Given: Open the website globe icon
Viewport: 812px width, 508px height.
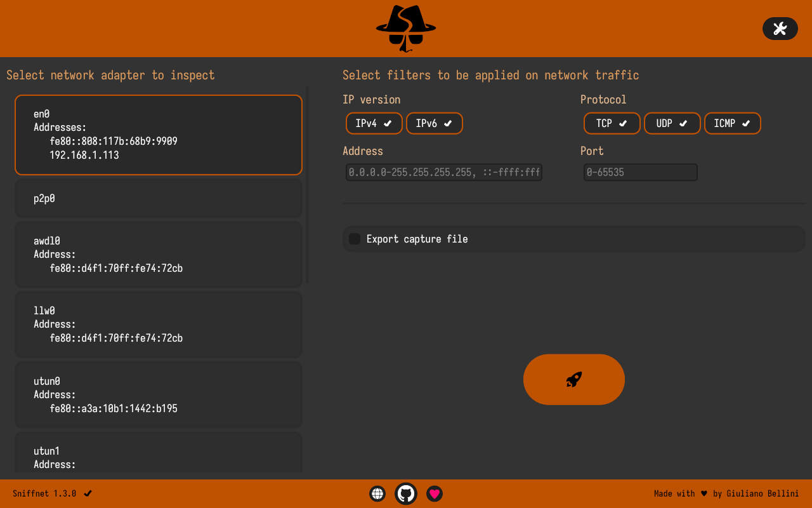Looking at the screenshot, I should (x=377, y=493).
